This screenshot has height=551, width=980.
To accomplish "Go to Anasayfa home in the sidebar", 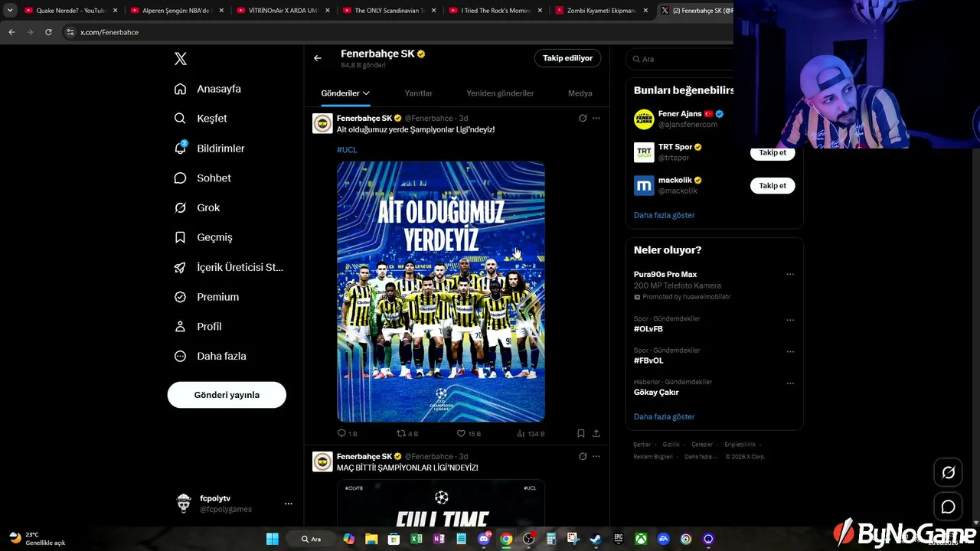I will click(207, 89).
